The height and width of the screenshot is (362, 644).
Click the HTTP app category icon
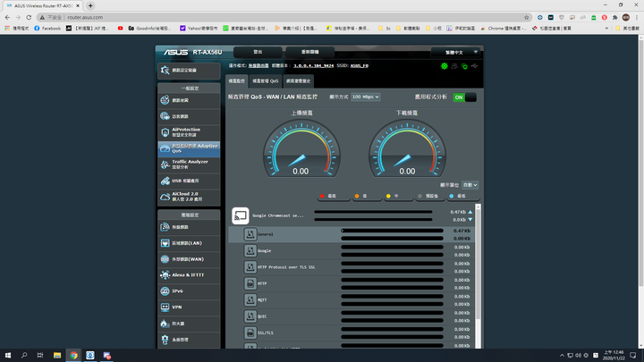(x=250, y=283)
